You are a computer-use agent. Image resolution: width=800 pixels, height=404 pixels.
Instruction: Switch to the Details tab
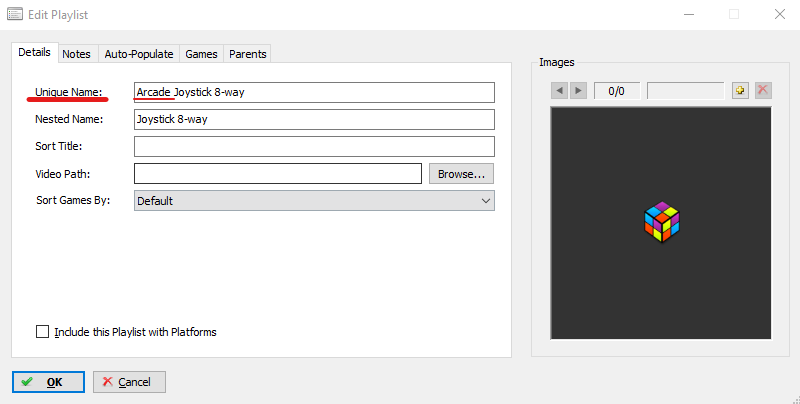pos(34,52)
